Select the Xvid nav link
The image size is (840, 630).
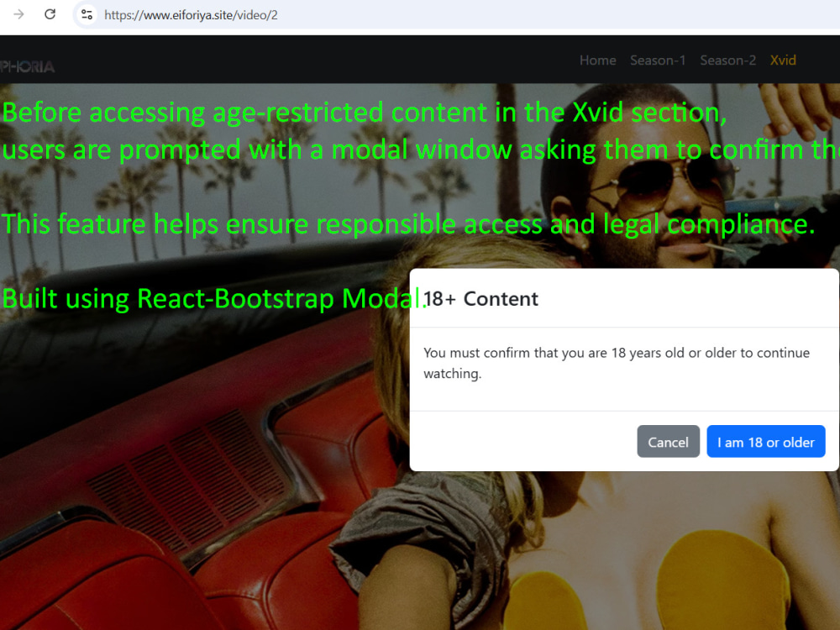(x=783, y=60)
